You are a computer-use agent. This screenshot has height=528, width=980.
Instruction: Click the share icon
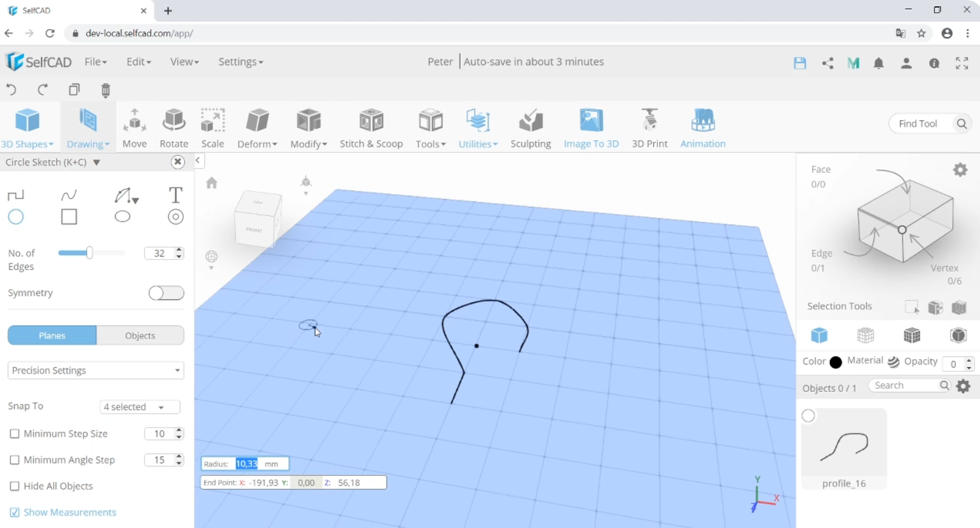pyautogui.click(x=828, y=63)
